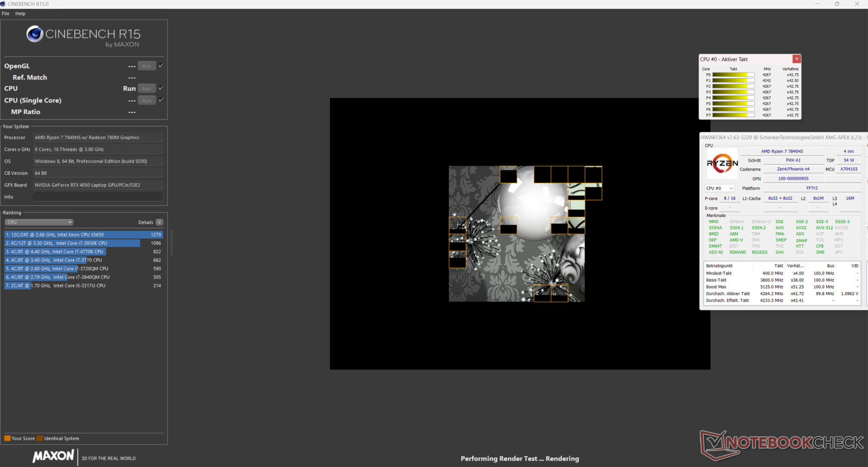Screen dimensions: 868x467
Task: Click the Cinebench R15 logo icon
Action: click(x=34, y=34)
